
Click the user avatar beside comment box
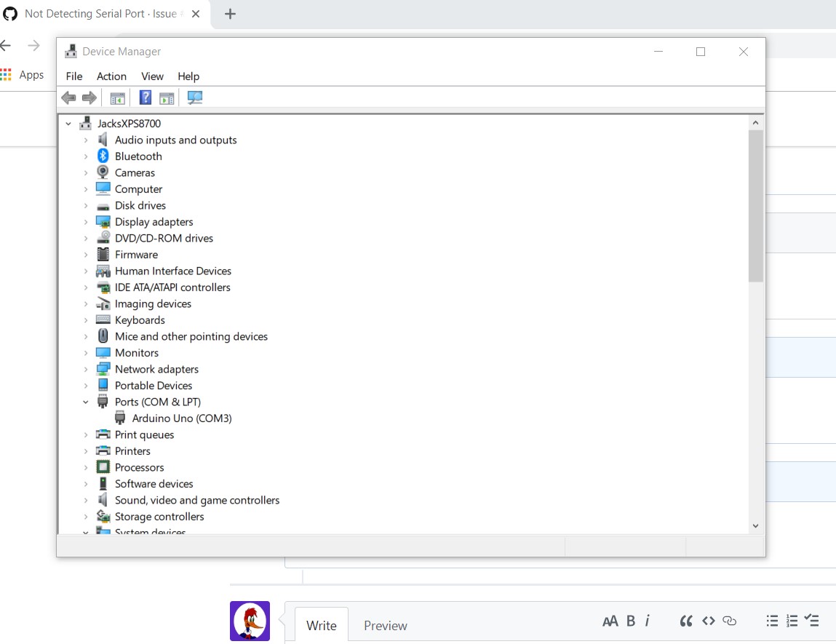[250, 621]
